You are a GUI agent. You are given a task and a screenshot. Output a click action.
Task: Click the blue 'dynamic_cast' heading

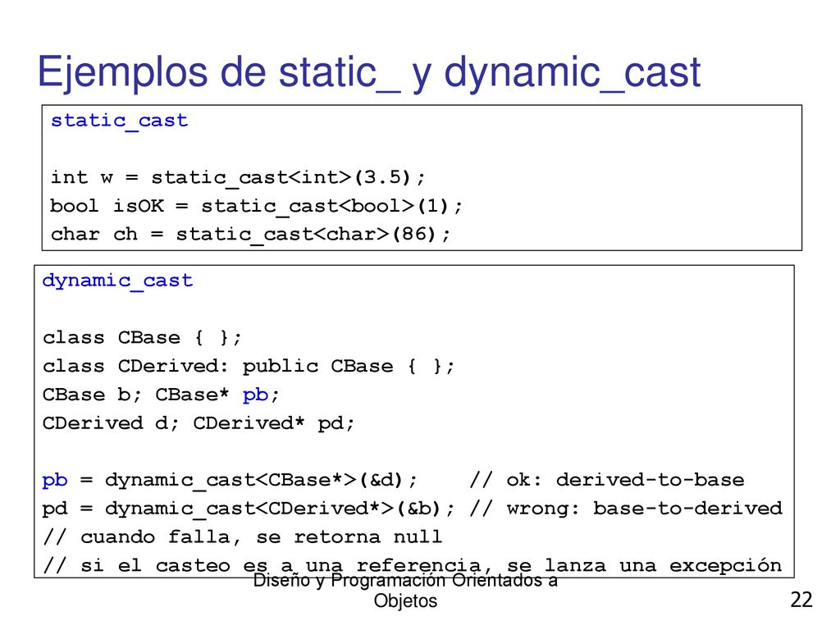coord(117,281)
